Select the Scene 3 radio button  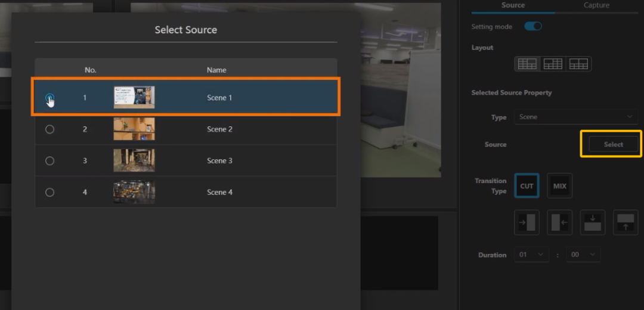pos(49,161)
